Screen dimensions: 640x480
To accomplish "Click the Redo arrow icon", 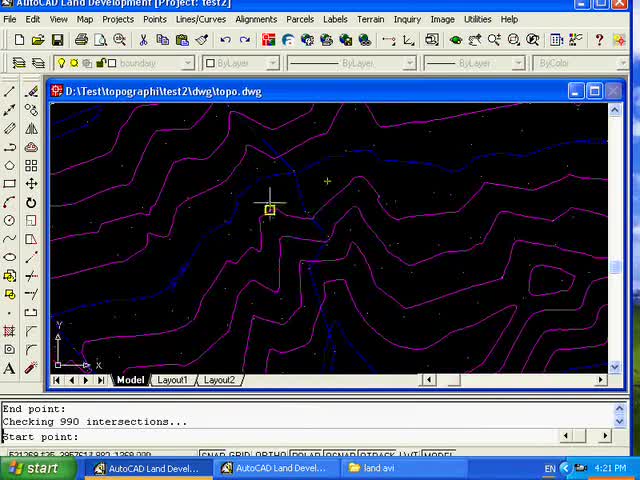I will click(244, 40).
